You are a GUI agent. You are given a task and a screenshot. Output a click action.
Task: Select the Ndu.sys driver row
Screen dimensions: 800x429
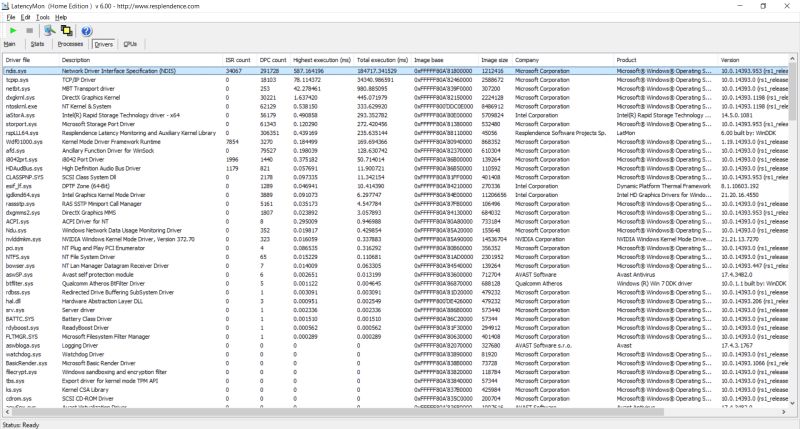[396, 231]
